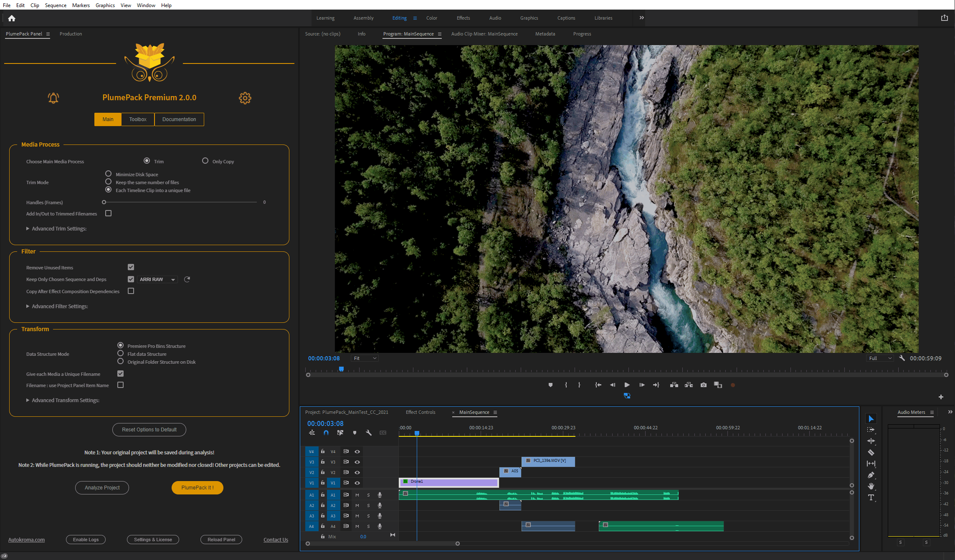Toggle timeline snap magnet icon
The width and height of the screenshot is (955, 560).
coord(326,433)
